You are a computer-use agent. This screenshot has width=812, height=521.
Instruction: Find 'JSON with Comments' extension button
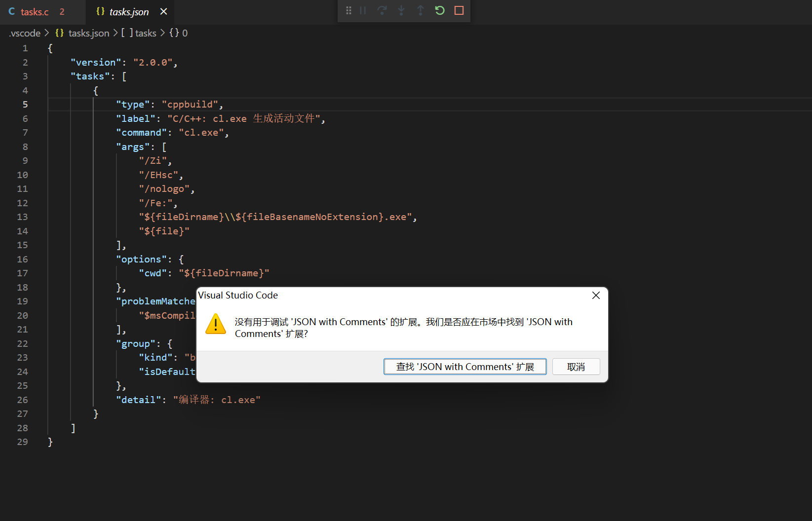[465, 367]
